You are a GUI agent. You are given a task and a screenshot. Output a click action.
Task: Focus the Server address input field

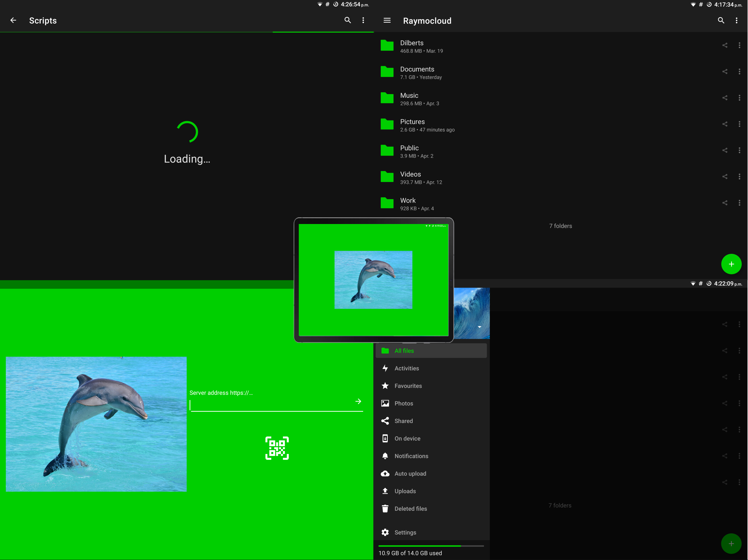point(271,405)
